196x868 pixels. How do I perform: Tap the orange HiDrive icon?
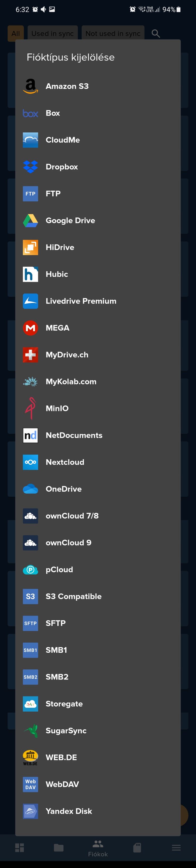pos(30,247)
